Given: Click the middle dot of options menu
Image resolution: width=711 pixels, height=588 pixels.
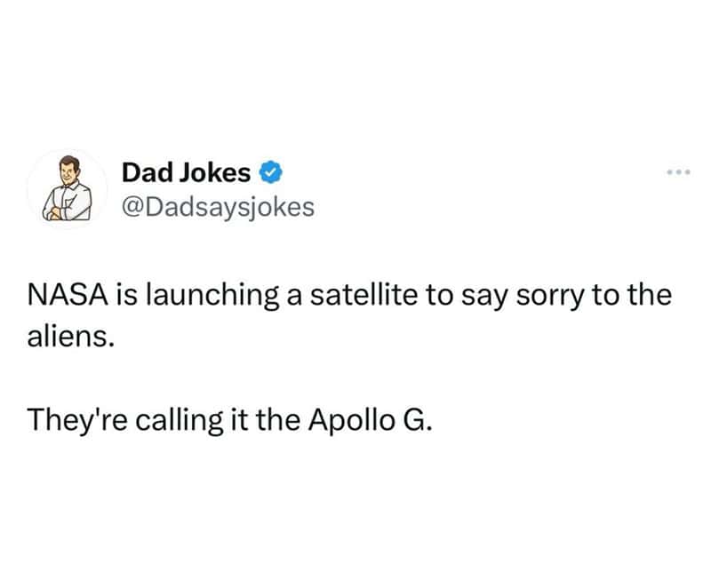Looking at the screenshot, I should pyautogui.click(x=678, y=172).
